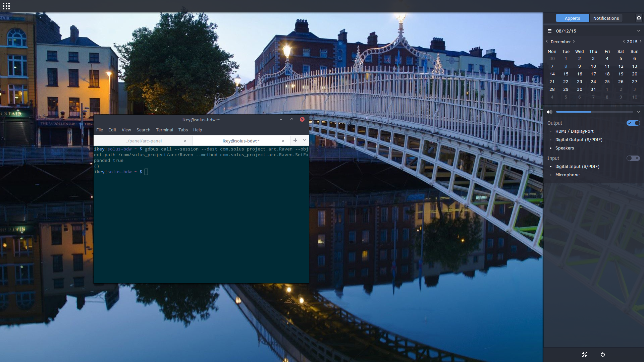The image size is (644, 362).
Task: Select December 15 in calendar
Action: pos(566,74)
